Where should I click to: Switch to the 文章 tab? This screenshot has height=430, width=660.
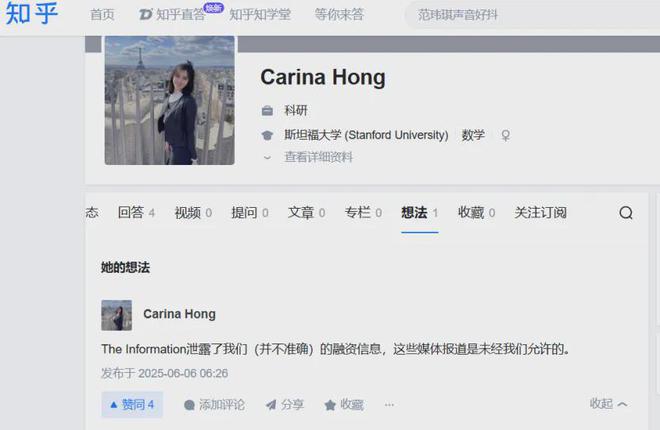pyautogui.click(x=306, y=213)
